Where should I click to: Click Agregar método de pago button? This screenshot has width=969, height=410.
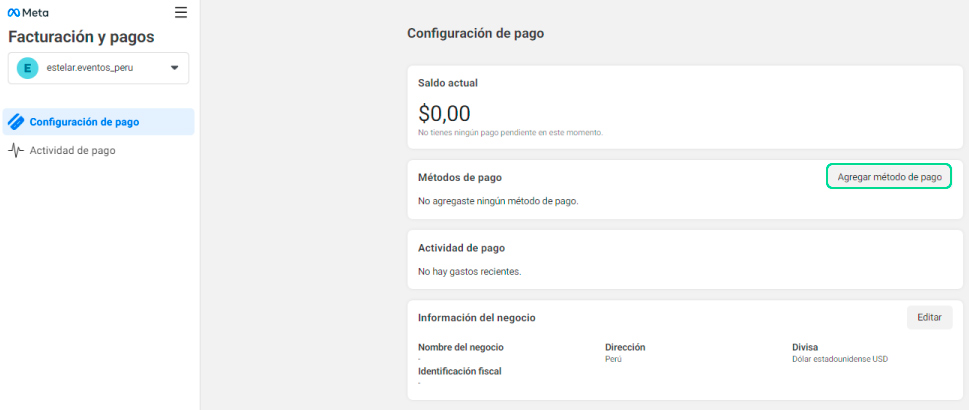click(889, 177)
